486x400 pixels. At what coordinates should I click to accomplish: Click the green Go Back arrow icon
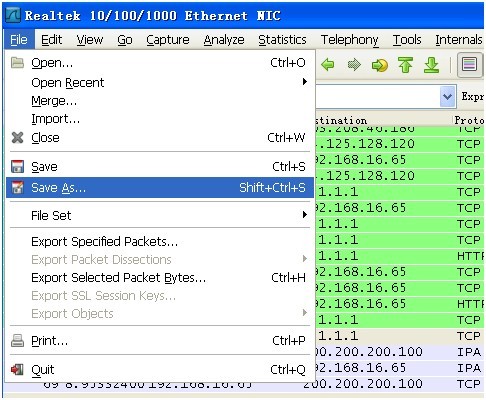point(328,64)
